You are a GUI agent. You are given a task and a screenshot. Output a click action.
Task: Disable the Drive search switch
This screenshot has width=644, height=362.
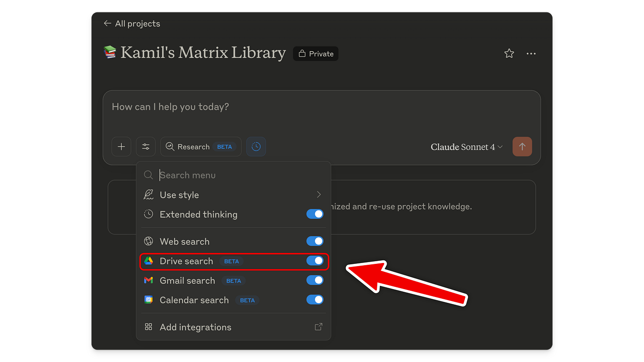coord(315,261)
